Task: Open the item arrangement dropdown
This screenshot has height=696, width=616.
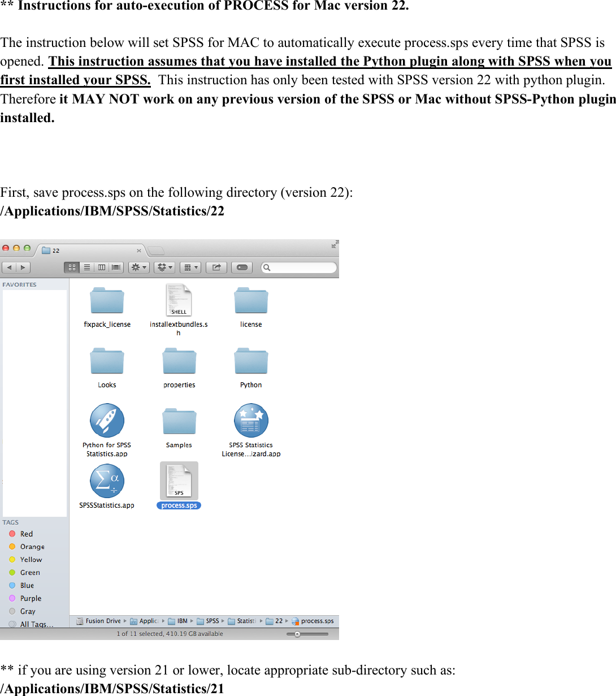Action: coord(190,267)
